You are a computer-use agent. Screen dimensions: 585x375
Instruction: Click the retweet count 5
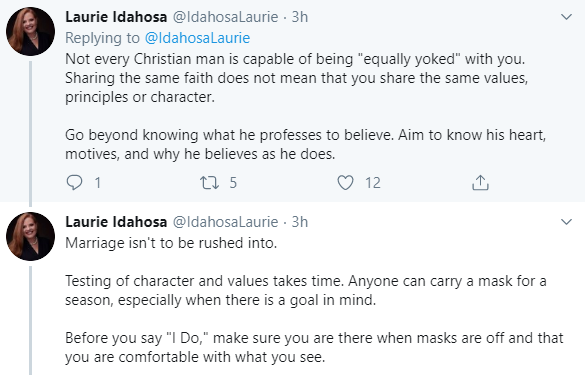tap(233, 183)
